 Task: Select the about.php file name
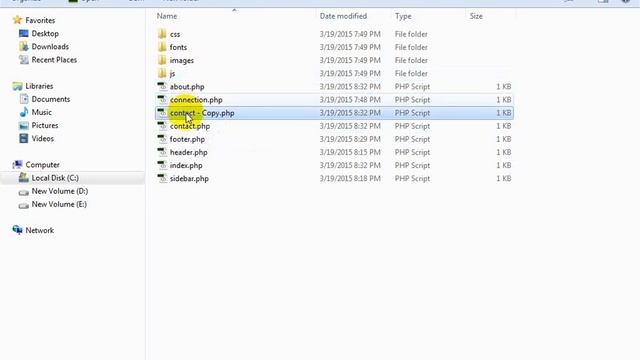[187, 87]
